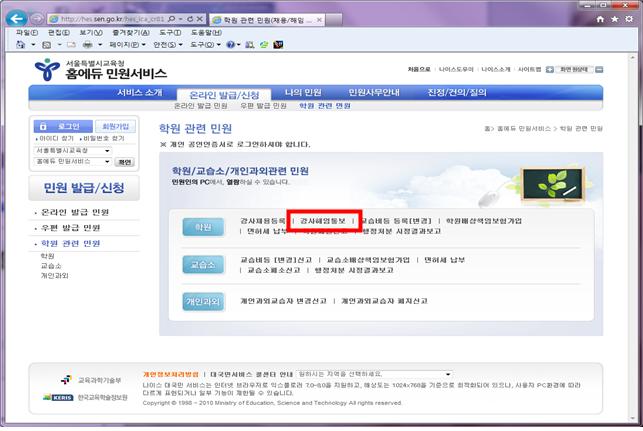Select the 민원사무안내 navigation tab

coord(374,93)
